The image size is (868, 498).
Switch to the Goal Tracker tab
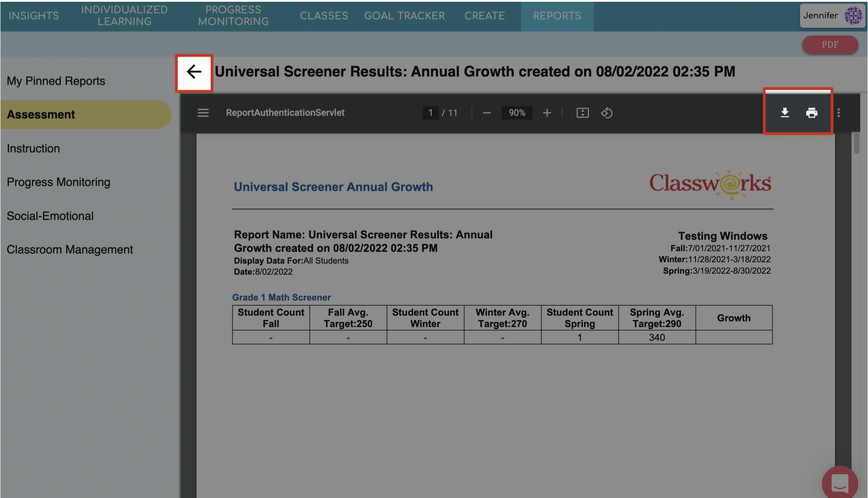click(404, 16)
